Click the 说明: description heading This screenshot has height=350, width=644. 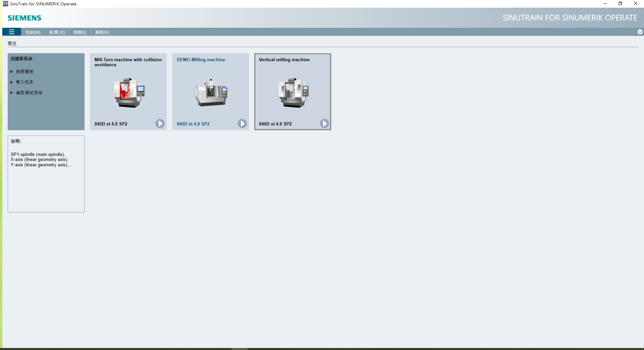(x=16, y=141)
